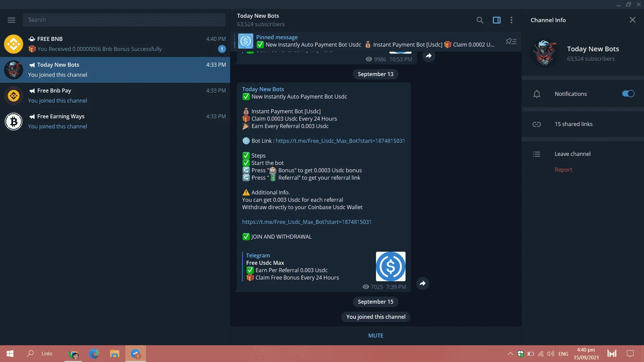
Task: Focus the Search input field
Action: tap(124, 20)
